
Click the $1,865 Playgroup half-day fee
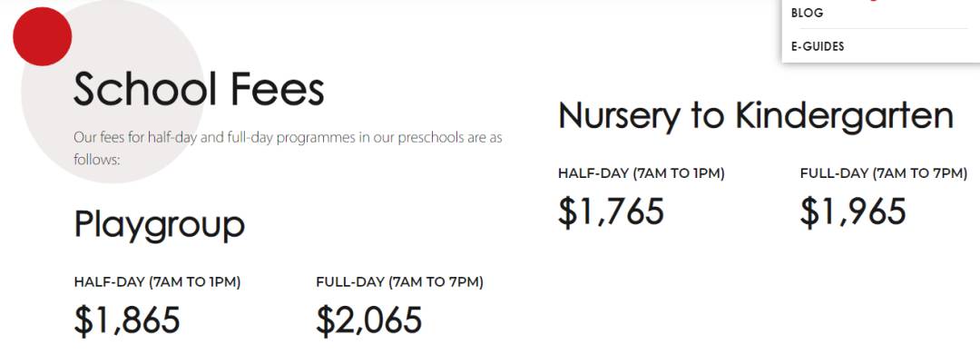(x=127, y=320)
